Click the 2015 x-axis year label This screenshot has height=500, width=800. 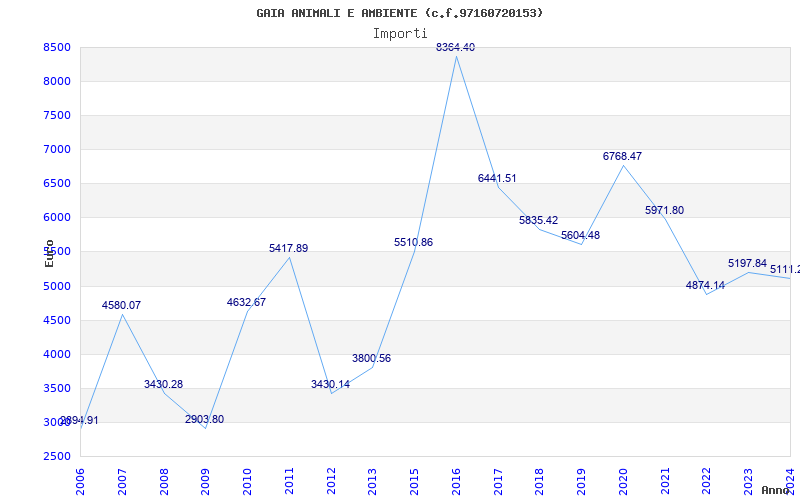(x=414, y=482)
